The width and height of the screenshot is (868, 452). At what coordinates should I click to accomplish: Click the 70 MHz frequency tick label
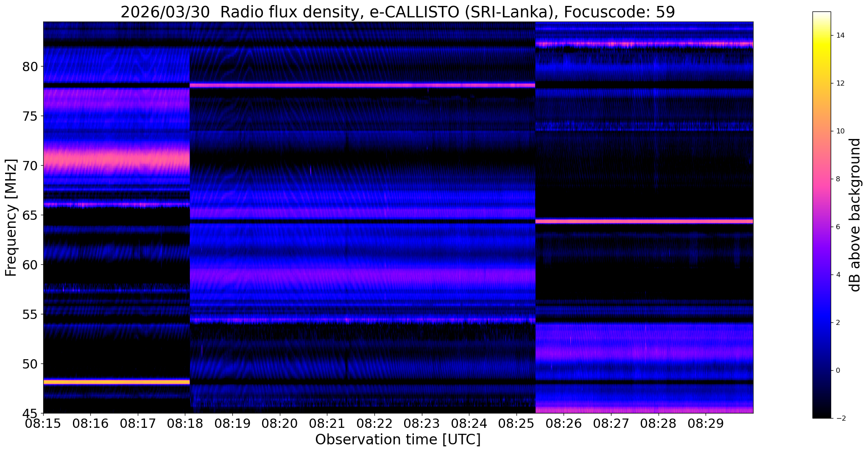[x=30, y=166]
